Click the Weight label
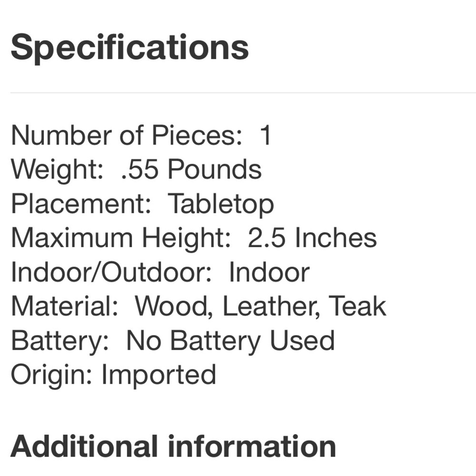Screen dimensions: 476x476 57,169
